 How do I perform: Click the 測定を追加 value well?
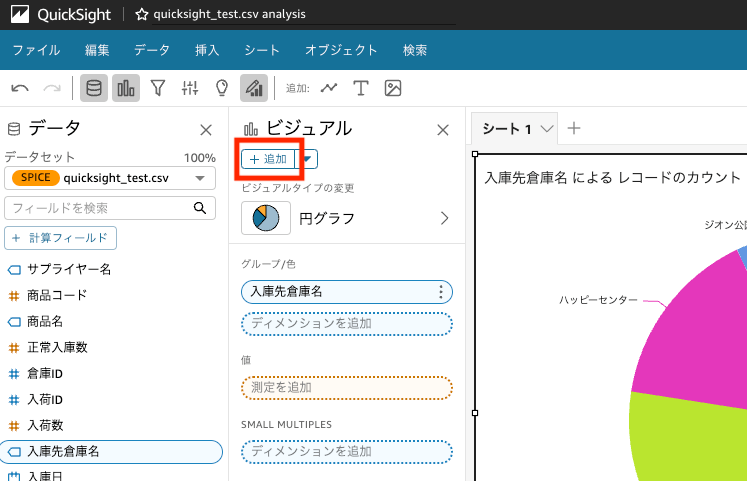coord(347,388)
